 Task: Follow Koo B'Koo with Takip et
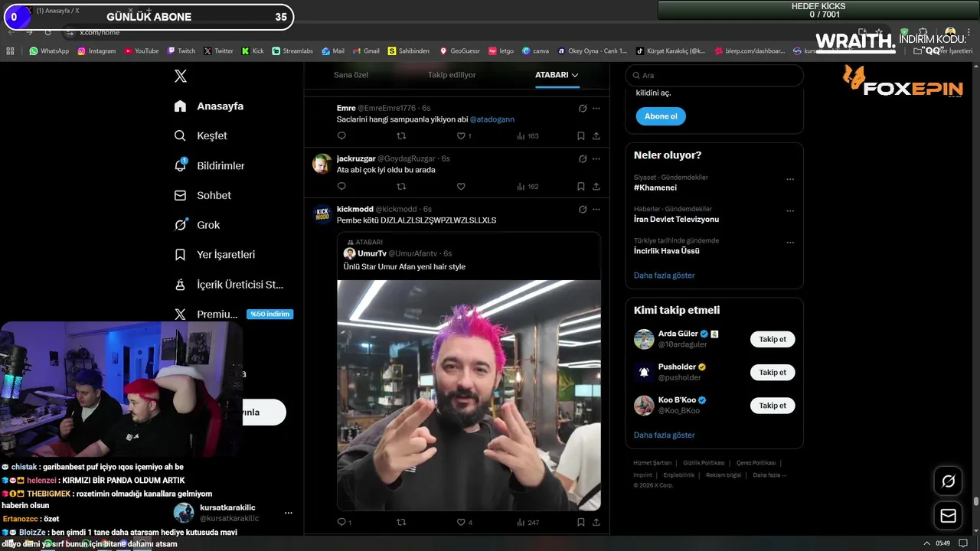773,406
